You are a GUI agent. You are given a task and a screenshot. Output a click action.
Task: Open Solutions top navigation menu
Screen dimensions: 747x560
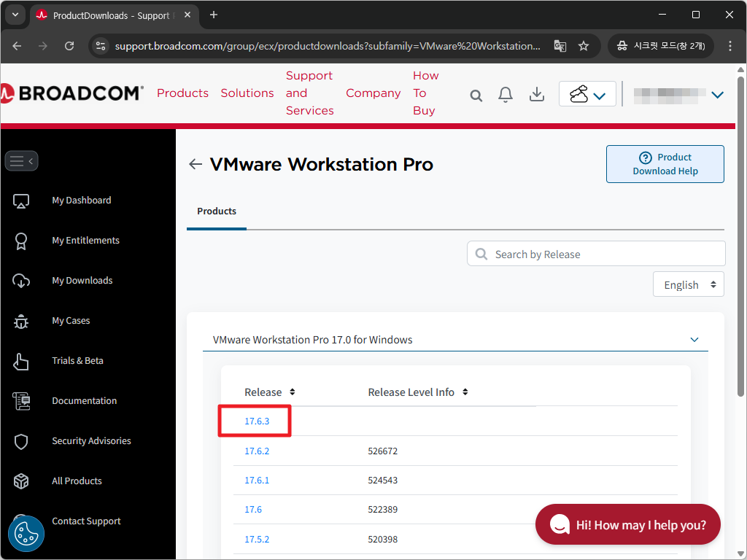point(247,93)
